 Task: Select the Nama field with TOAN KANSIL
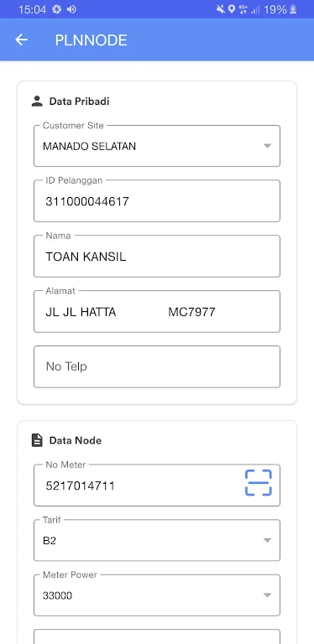[157, 257]
